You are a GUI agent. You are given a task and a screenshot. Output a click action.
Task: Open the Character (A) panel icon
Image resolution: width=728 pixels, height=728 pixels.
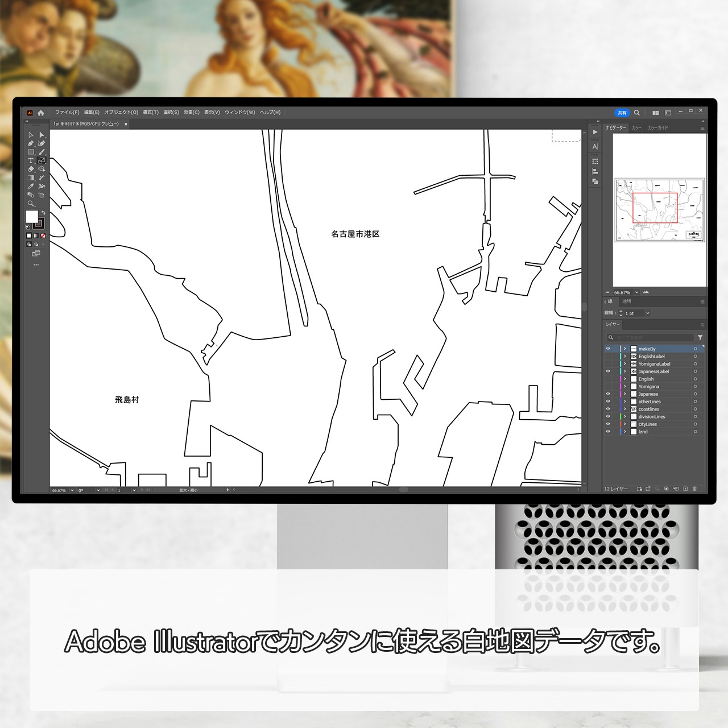point(595,147)
